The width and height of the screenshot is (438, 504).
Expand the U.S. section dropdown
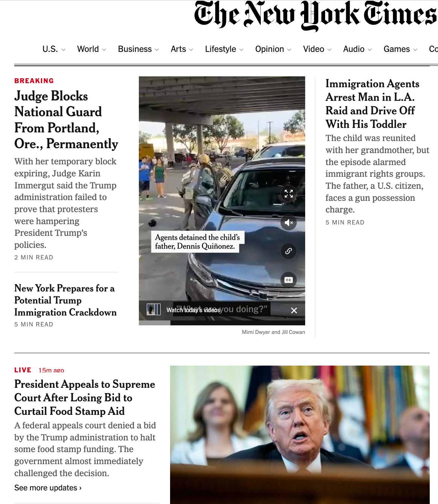[x=63, y=50]
